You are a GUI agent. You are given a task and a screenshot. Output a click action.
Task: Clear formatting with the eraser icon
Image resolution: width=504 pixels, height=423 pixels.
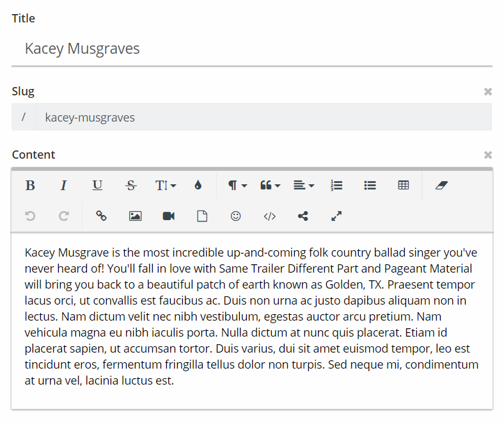pos(442,186)
